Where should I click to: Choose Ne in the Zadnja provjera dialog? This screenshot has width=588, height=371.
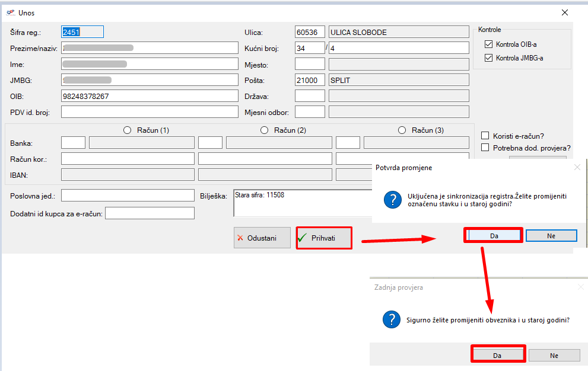554,356
